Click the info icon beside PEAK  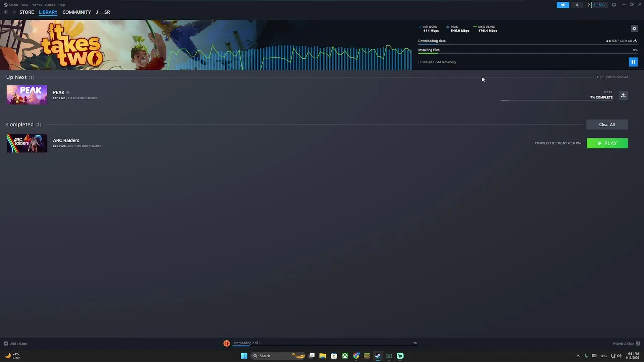pyautogui.click(x=68, y=92)
